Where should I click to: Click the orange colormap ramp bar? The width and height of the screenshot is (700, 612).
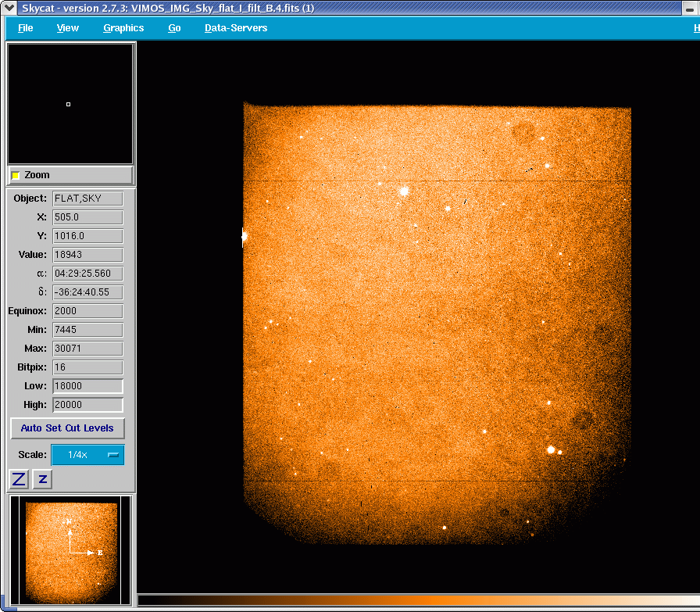pos(418,600)
